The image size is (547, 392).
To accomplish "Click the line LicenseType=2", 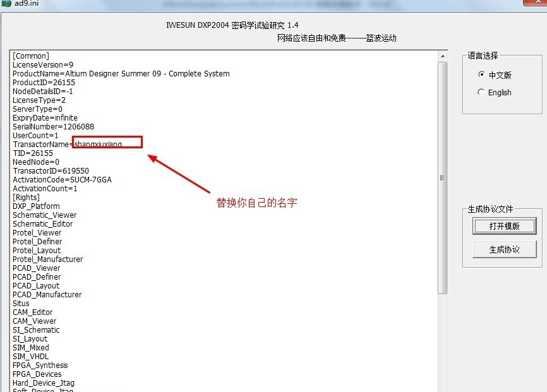I will click(x=39, y=100).
